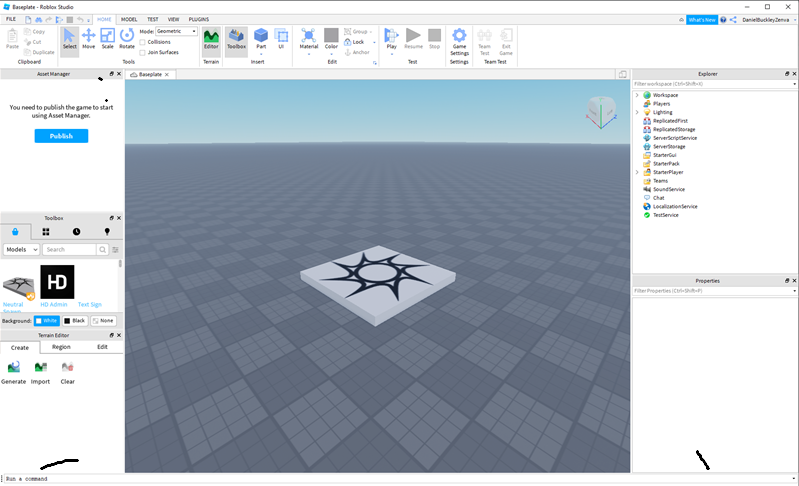The height and width of the screenshot is (486, 799).
Task: Click the new file icon in quick access
Action: [28, 20]
